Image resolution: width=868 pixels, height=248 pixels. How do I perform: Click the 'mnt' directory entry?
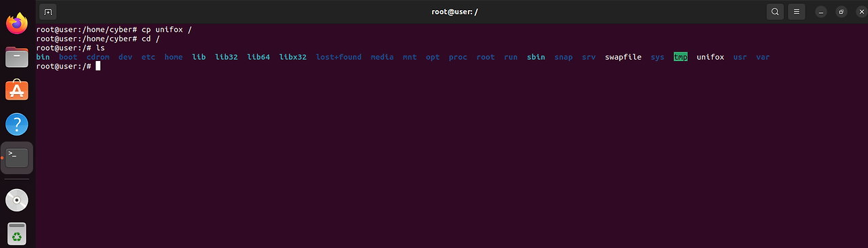410,57
